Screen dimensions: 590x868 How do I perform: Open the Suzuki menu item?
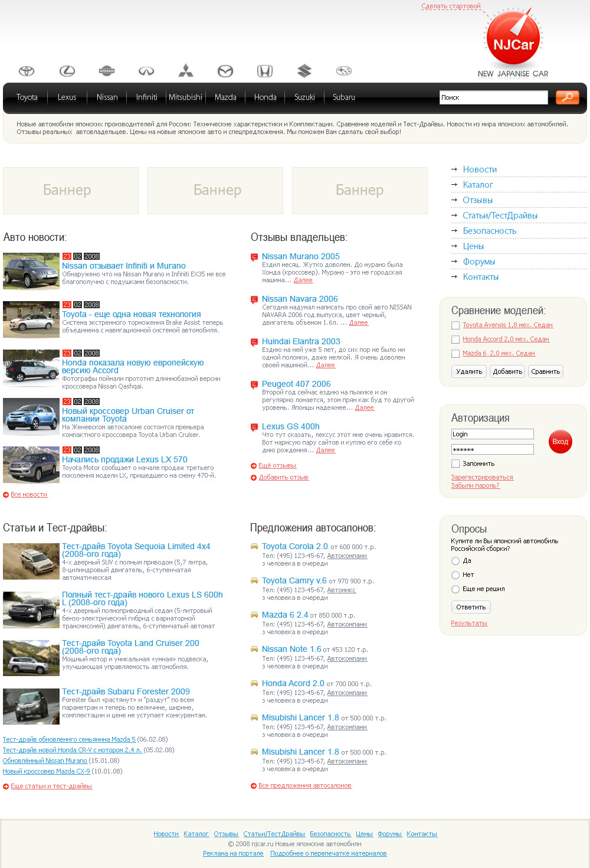tap(304, 97)
